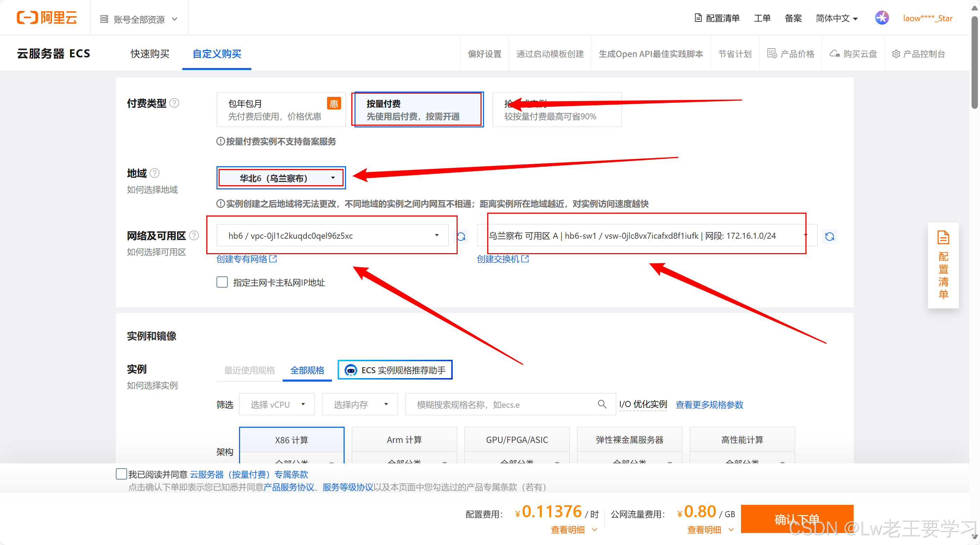Open the 如何选择地域 help link

tap(152, 189)
